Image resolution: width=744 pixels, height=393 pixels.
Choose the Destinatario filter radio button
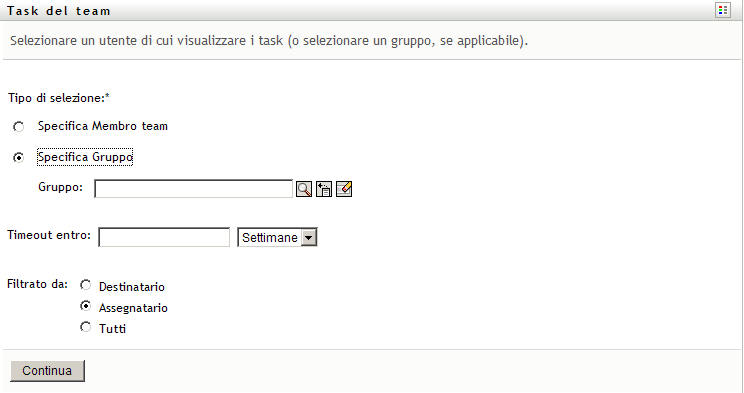pos(85,285)
